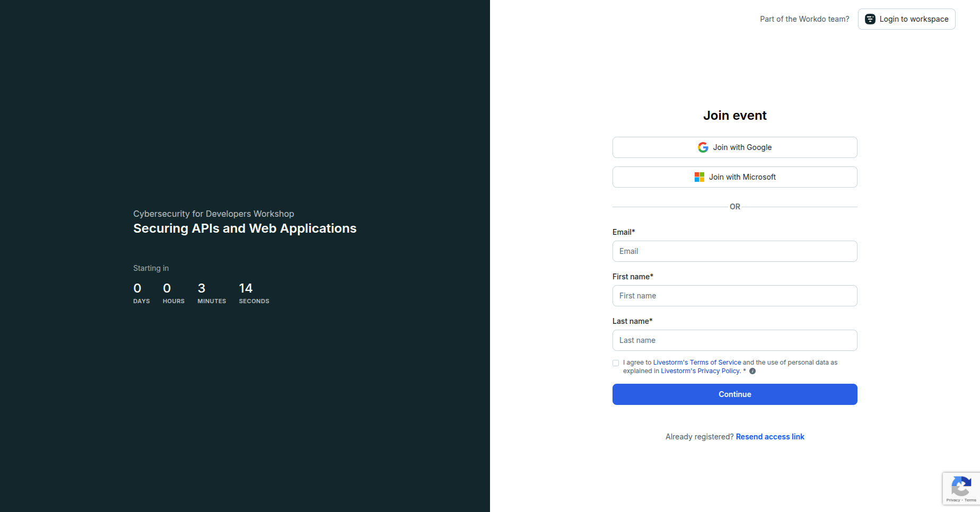980x512 pixels.
Task: Click the countdown seconds value
Action: coord(246,288)
